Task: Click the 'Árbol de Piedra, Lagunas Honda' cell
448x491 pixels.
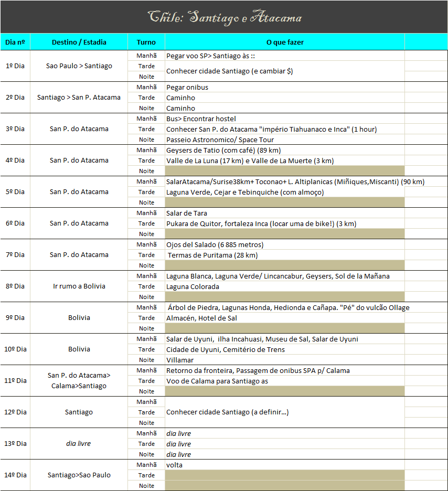Action: point(289,308)
